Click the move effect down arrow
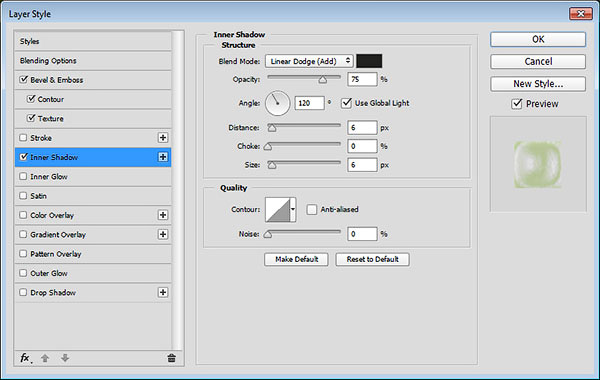Screen dimensions: 600x380 pyautogui.click(x=65, y=358)
